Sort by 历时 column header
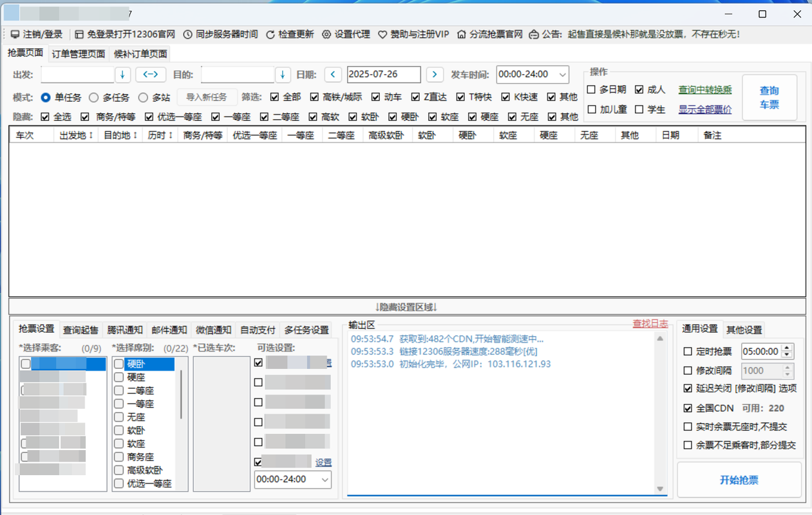Image resolution: width=812 pixels, height=515 pixels. click(x=160, y=136)
